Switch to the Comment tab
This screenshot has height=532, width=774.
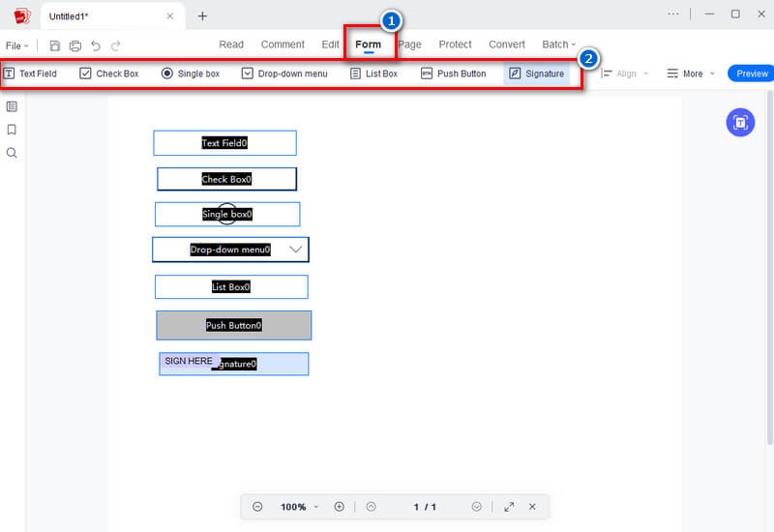click(283, 44)
